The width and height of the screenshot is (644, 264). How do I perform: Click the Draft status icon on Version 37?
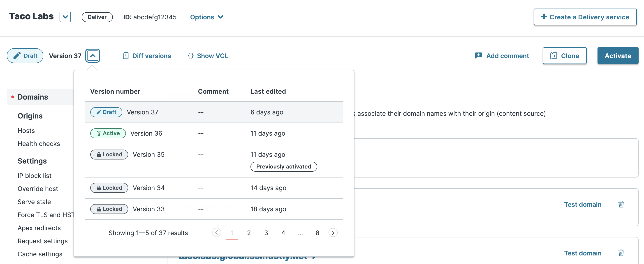pyautogui.click(x=106, y=112)
